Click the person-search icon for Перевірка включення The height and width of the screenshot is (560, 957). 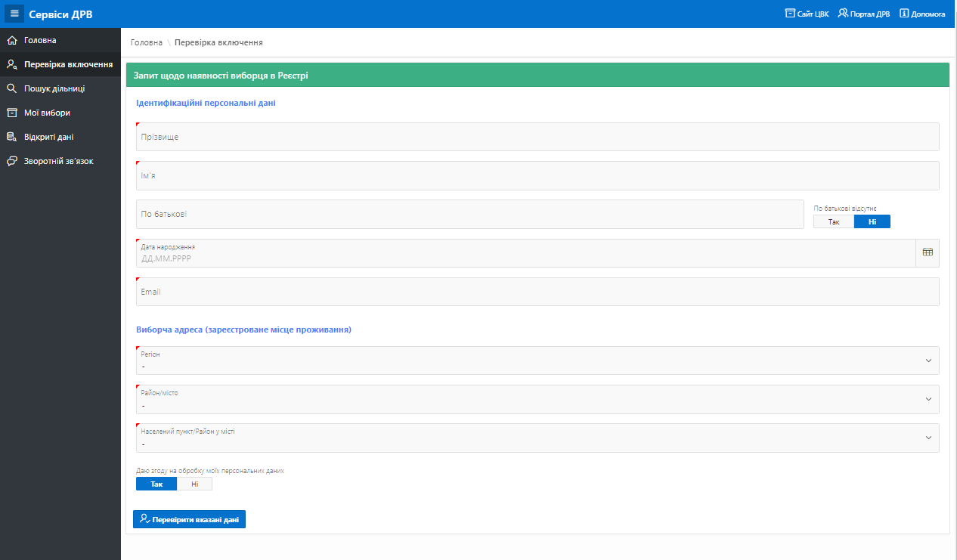(11, 64)
